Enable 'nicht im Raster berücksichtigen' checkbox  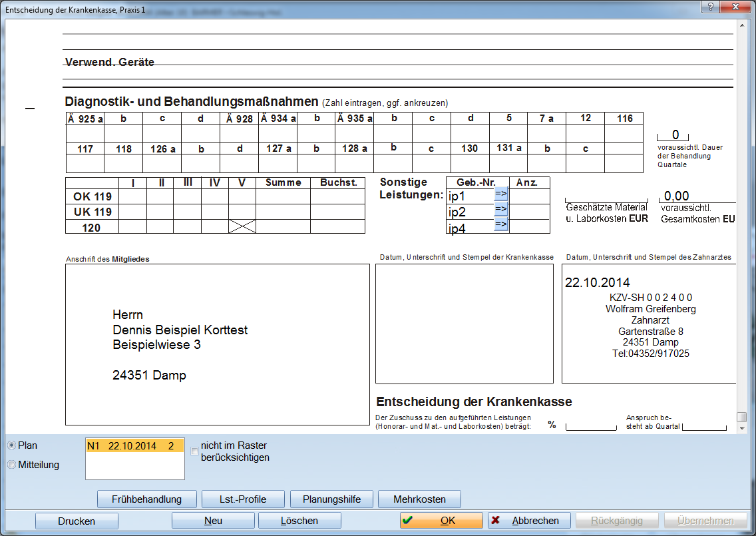pyautogui.click(x=195, y=451)
